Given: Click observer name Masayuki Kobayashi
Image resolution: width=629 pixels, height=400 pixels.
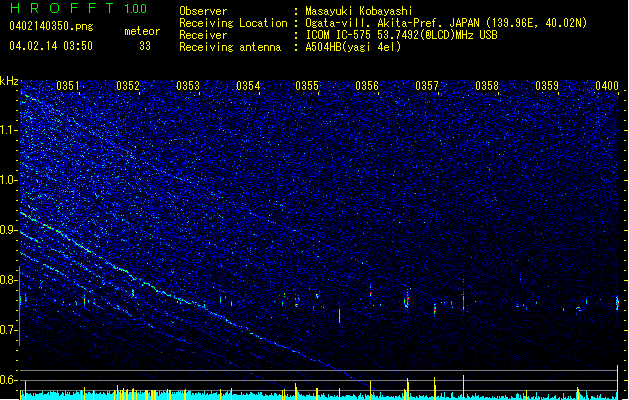Looking at the screenshot, I should point(359,11).
